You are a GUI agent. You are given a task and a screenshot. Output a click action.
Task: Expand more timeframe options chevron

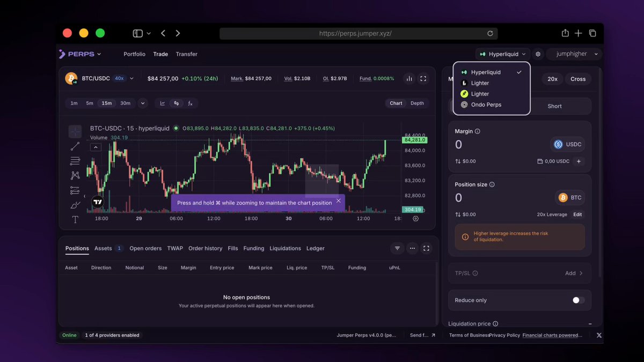[143, 104]
